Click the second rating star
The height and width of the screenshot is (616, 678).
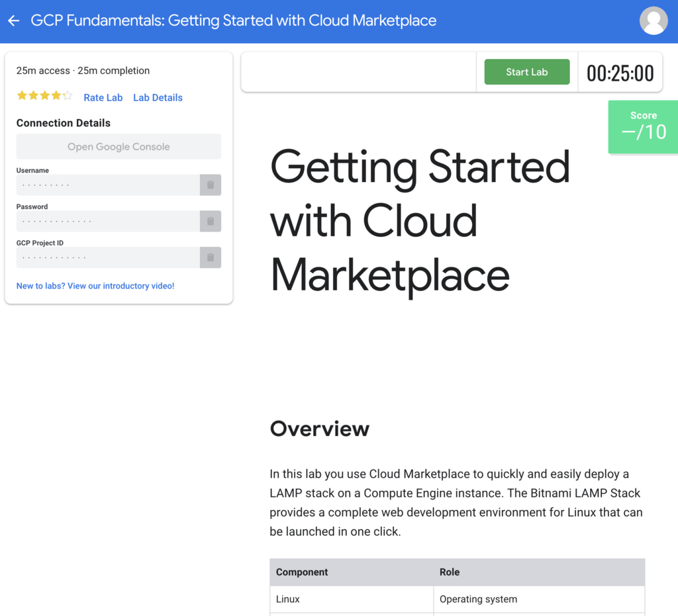pyautogui.click(x=33, y=95)
